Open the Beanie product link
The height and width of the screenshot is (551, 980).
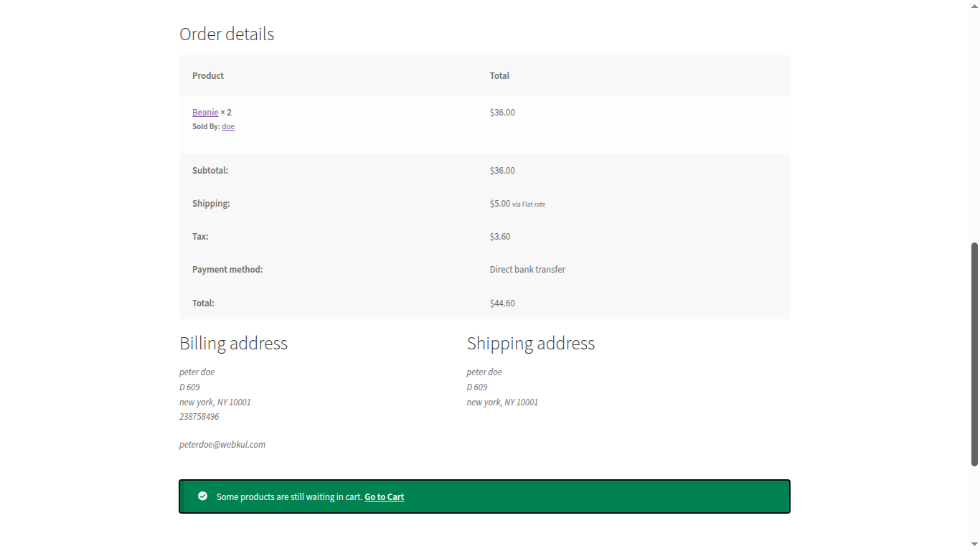point(205,112)
